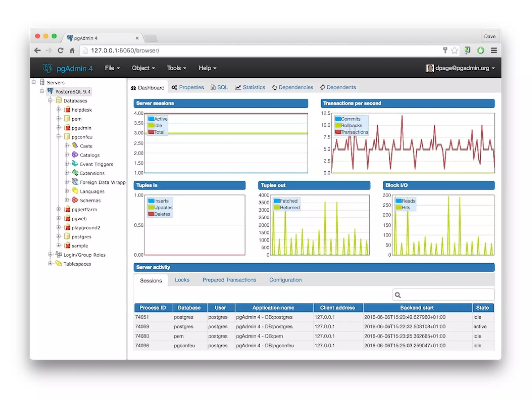Open the Configuration tab in Server activity
The height and width of the screenshot is (399, 532).
click(285, 280)
